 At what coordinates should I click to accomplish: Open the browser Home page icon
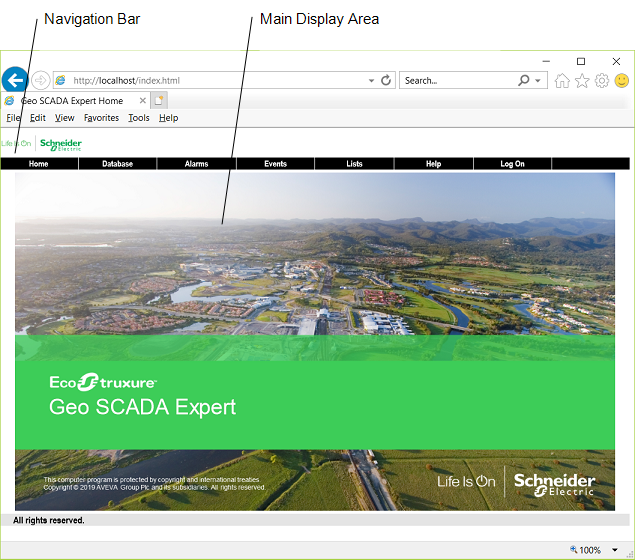tap(563, 81)
